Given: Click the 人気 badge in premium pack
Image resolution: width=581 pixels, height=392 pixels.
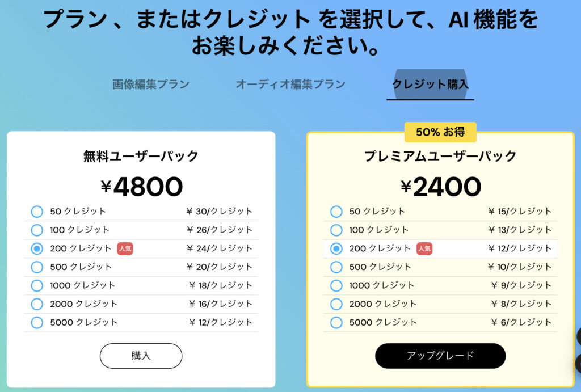Looking at the screenshot, I should click(x=424, y=248).
